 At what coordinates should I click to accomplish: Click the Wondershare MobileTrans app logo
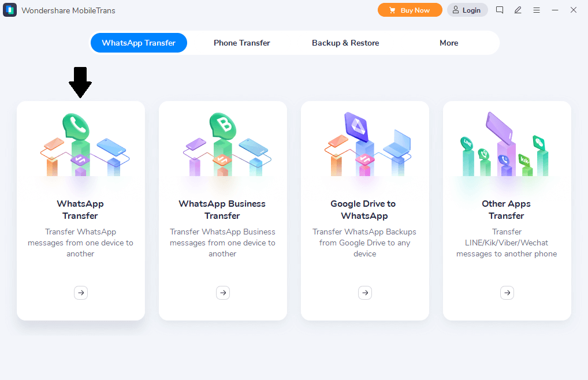click(x=10, y=10)
